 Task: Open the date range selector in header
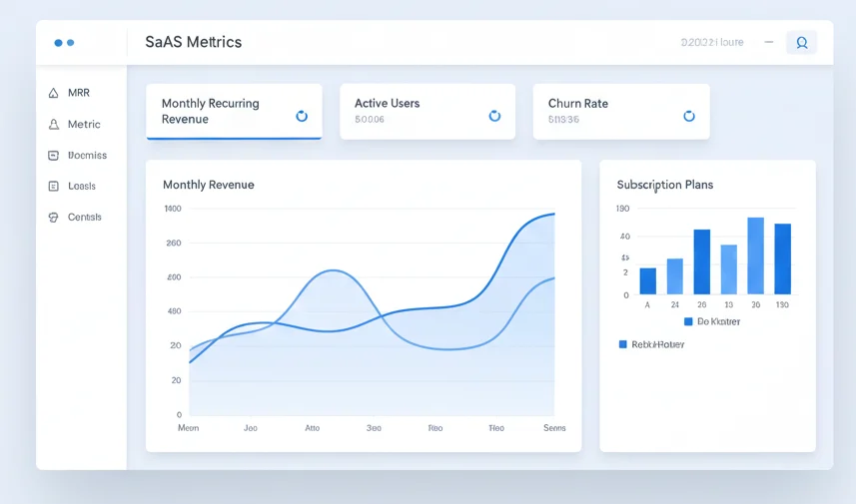pyautogui.click(x=711, y=43)
